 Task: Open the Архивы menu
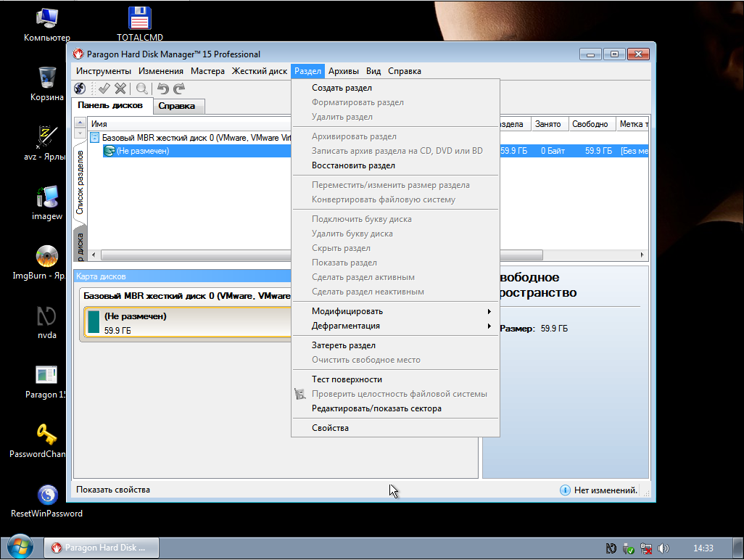coord(344,71)
